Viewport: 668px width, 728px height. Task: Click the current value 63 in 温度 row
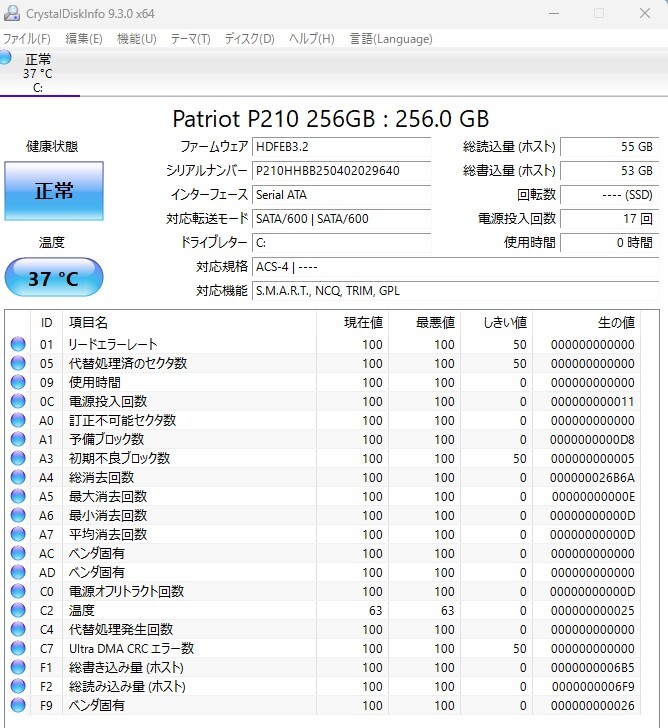[x=376, y=611]
